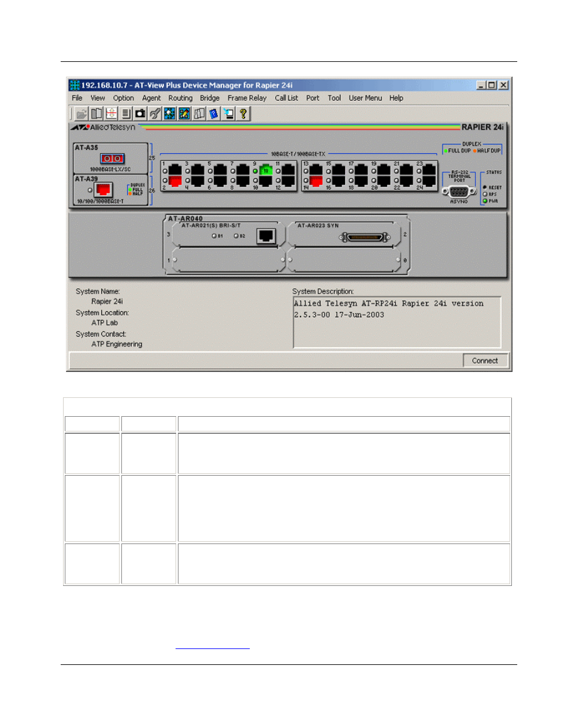Click the text document list toolbar icon
This screenshot has height=728, width=562.
pos(125,114)
